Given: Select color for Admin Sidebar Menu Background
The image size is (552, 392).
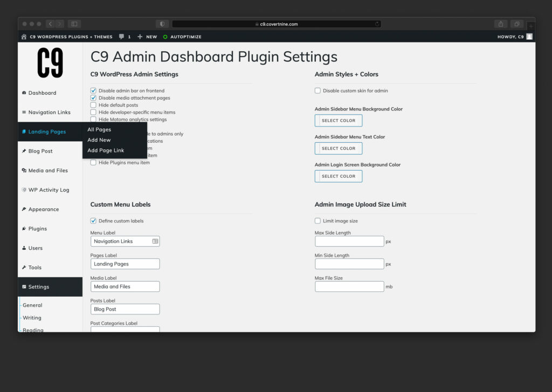Looking at the screenshot, I should coord(339,121).
